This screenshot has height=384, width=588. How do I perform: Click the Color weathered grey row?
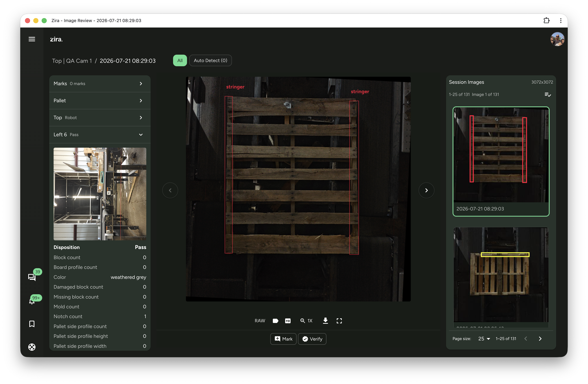(x=100, y=277)
